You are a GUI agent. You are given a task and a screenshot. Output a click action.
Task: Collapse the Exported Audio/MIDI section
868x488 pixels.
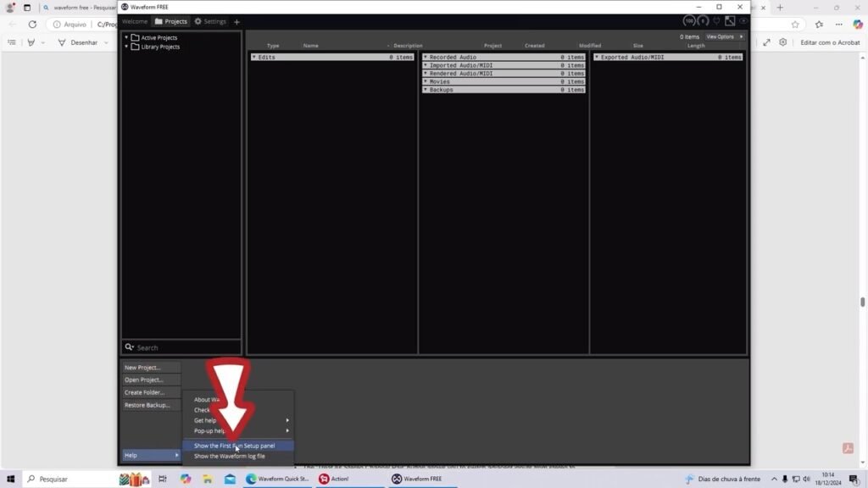tap(597, 57)
